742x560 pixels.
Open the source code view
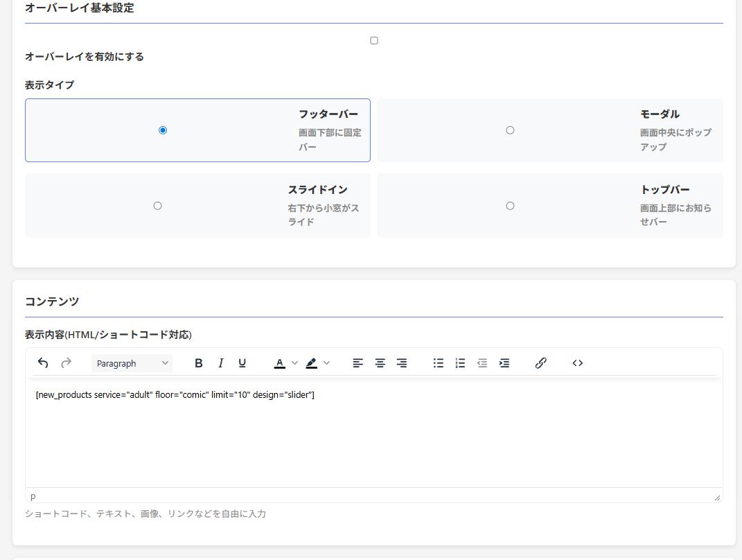578,363
